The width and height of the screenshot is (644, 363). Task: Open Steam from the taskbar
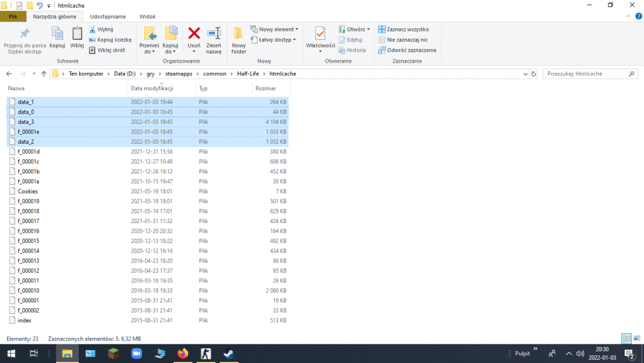point(229,353)
